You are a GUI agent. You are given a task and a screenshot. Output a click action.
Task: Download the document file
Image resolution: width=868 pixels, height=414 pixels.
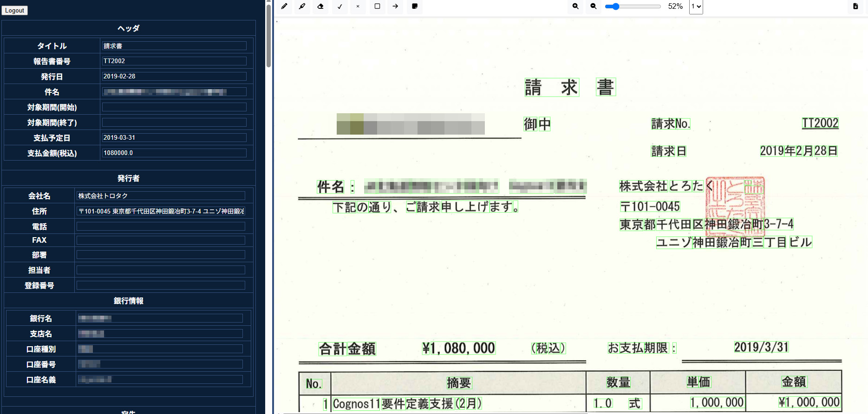coord(855,6)
